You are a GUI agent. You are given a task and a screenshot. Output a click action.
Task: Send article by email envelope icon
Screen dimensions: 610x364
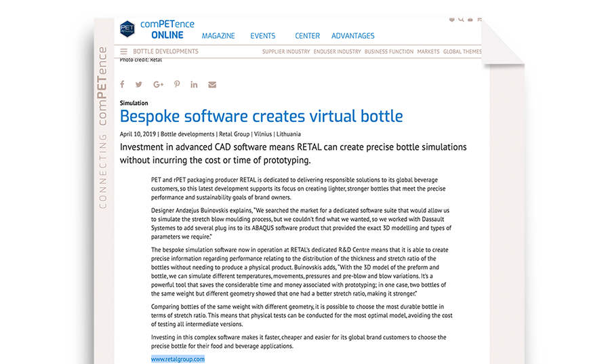click(x=212, y=85)
